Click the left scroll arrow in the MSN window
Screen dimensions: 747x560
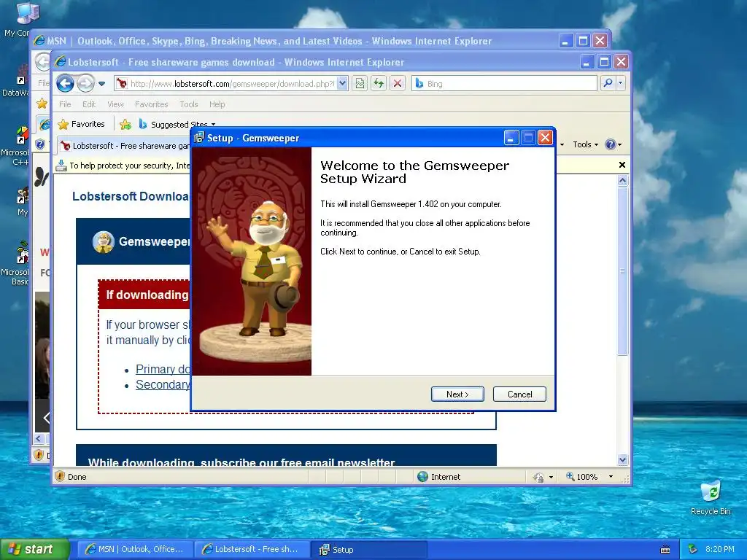click(39, 438)
